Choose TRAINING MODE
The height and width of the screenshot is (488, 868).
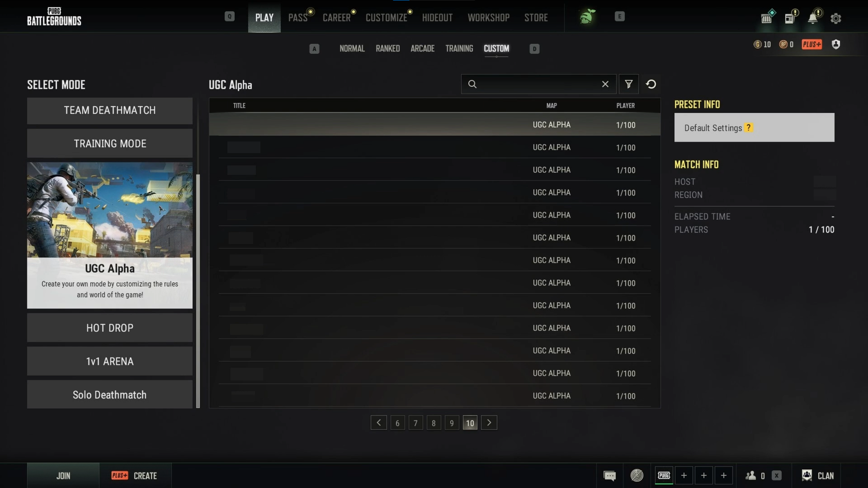coord(110,144)
